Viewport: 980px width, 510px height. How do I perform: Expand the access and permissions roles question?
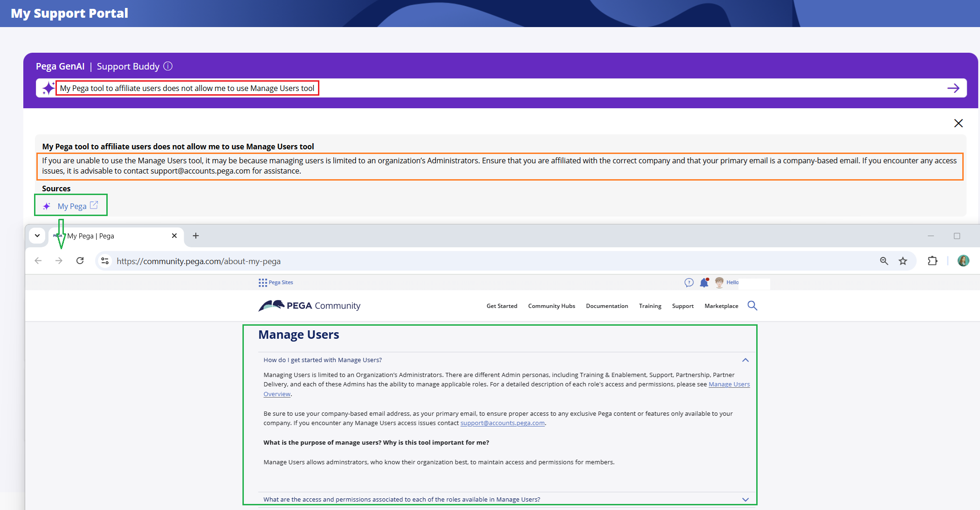pos(745,499)
